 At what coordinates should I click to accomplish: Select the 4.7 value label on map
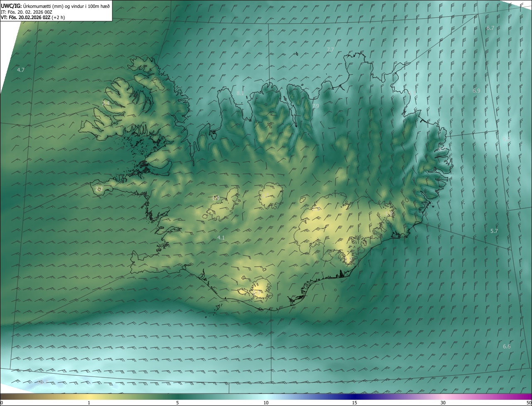[21, 70]
